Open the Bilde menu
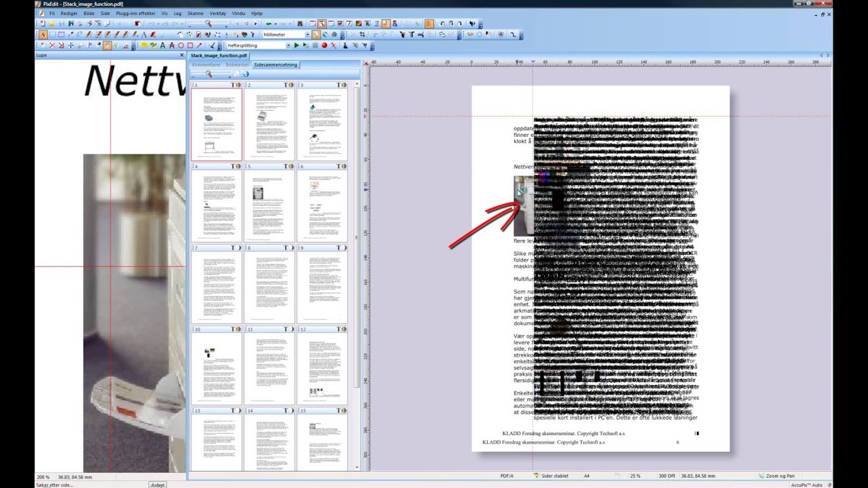 pos(89,13)
